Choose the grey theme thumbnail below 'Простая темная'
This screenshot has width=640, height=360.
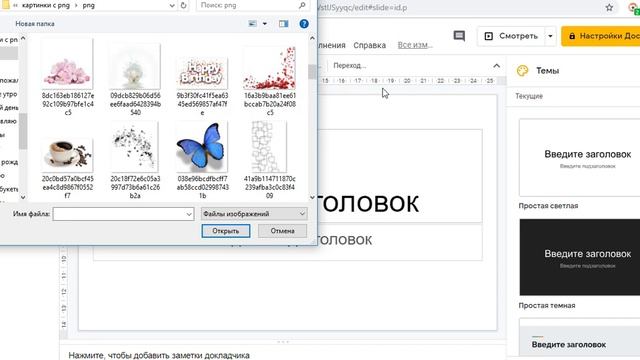pyautogui.click(x=580, y=338)
